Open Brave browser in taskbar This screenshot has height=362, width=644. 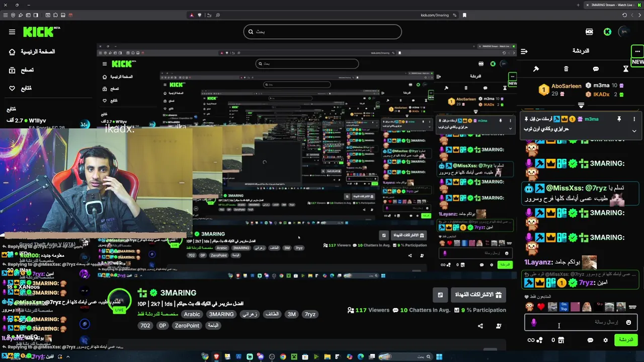tap(216, 357)
